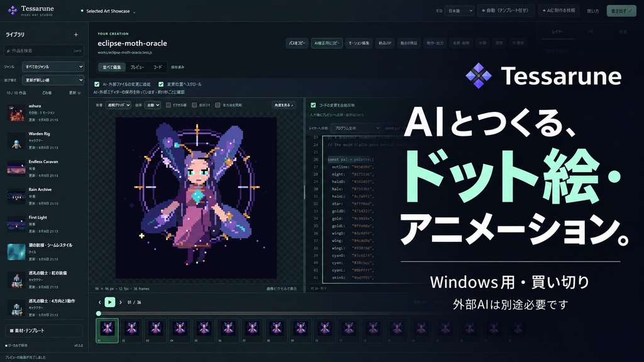The image size is (644, 362).
Task: Select frame 02 thumbnail in timeline
Action: [x=131, y=331]
